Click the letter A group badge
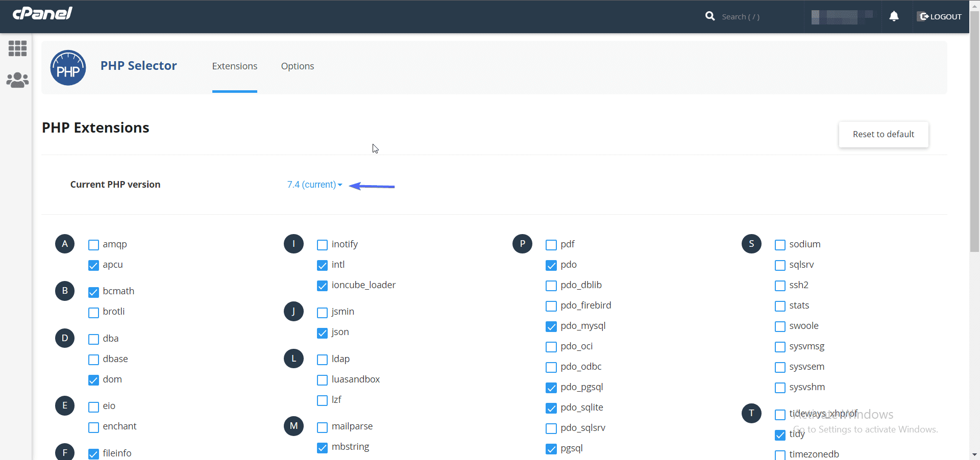The height and width of the screenshot is (460, 980). [x=65, y=244]
